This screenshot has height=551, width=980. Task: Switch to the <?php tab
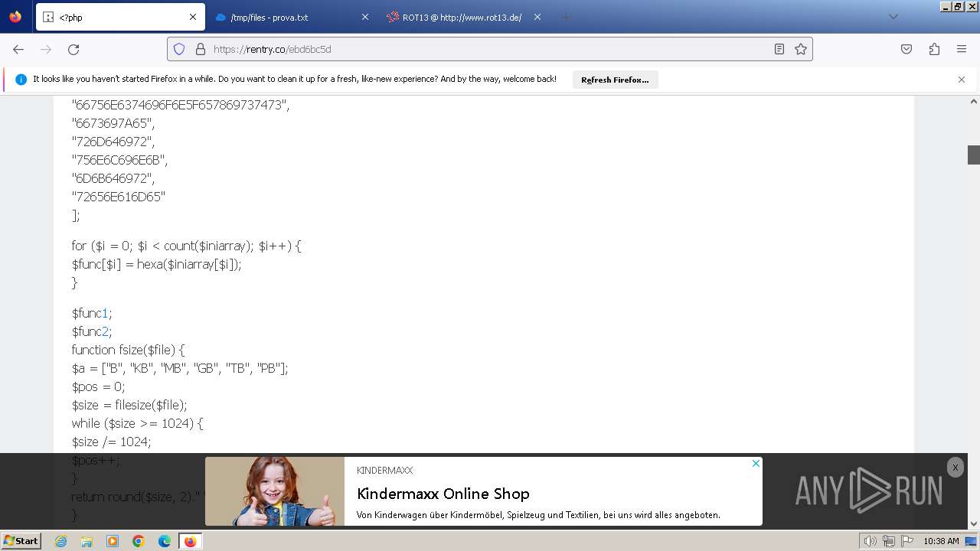click(x=120, y=17)
